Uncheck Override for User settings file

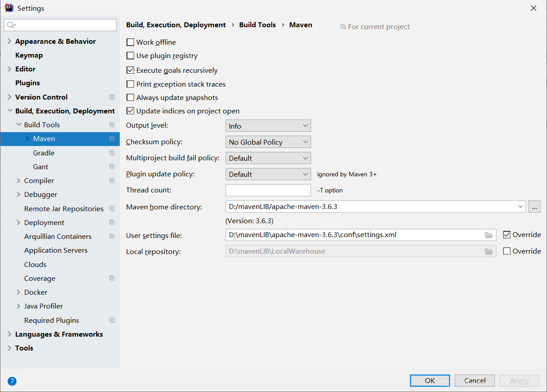click(507, 234)
